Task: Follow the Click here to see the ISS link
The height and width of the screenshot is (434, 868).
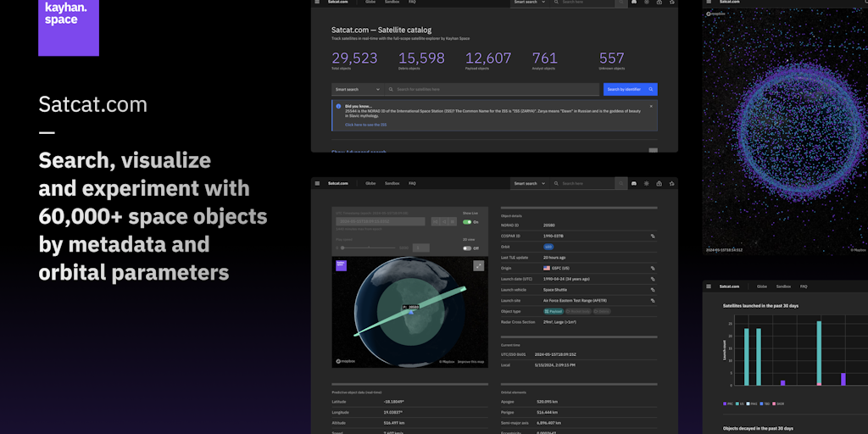Action: (365, 125)
